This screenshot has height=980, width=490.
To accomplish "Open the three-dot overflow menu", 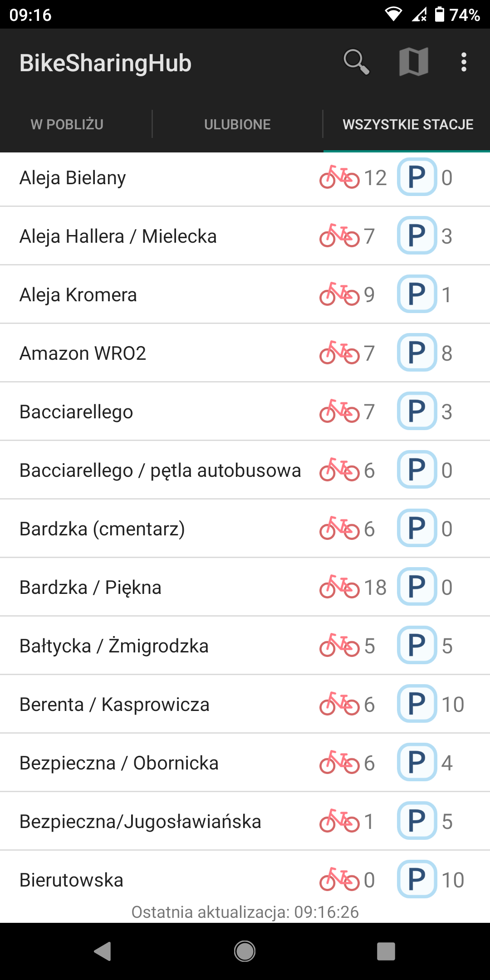I will coord(463,62).
